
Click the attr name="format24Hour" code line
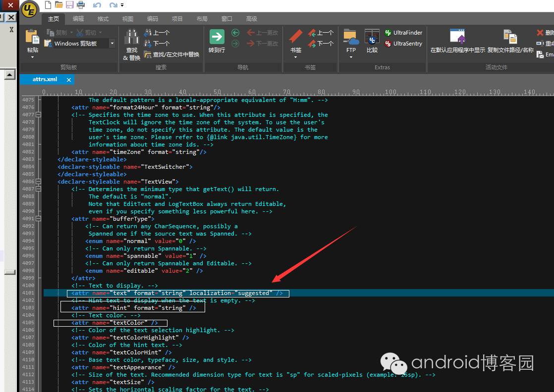(x=146, y=107)
